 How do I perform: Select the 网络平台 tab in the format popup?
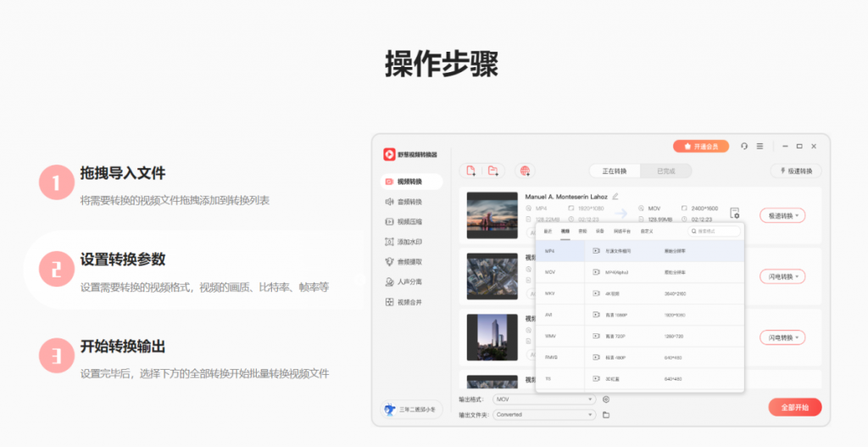point(622,232)
